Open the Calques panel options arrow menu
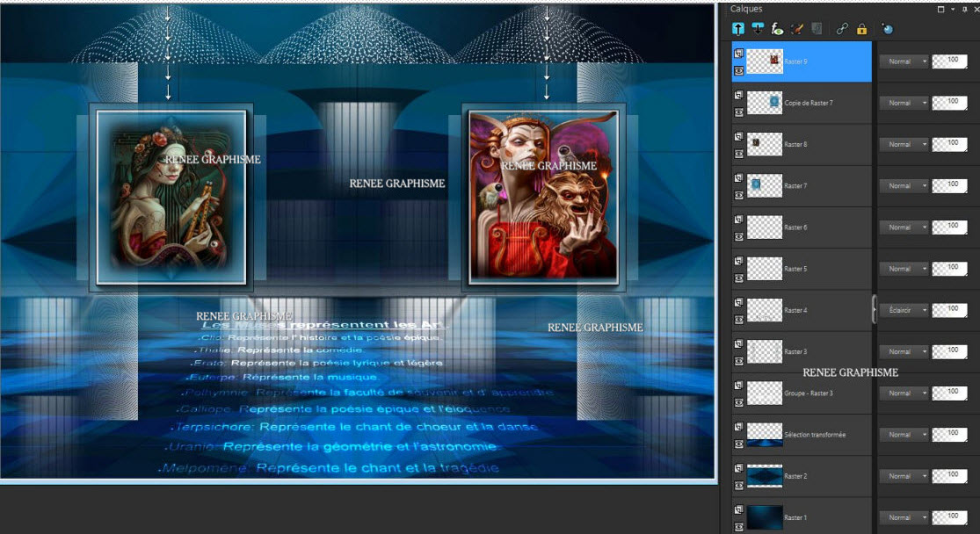 tap(953, 10)
